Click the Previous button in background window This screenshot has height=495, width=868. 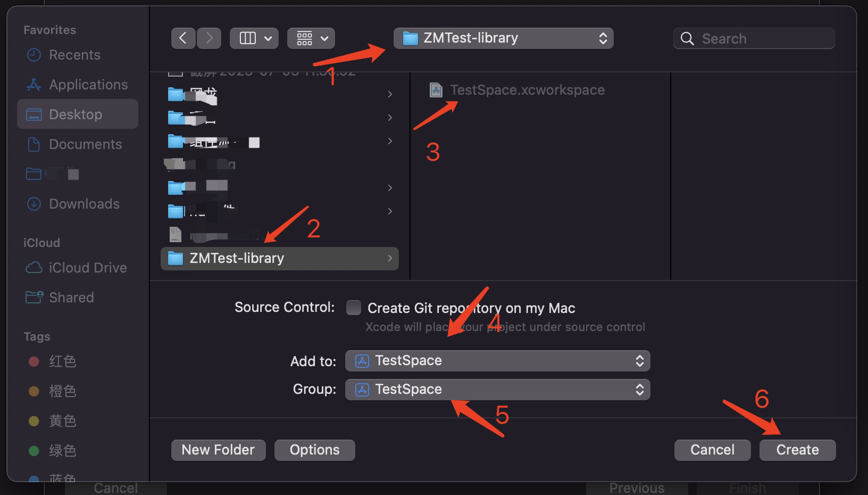pyautogui.click(x=637, y=488)
